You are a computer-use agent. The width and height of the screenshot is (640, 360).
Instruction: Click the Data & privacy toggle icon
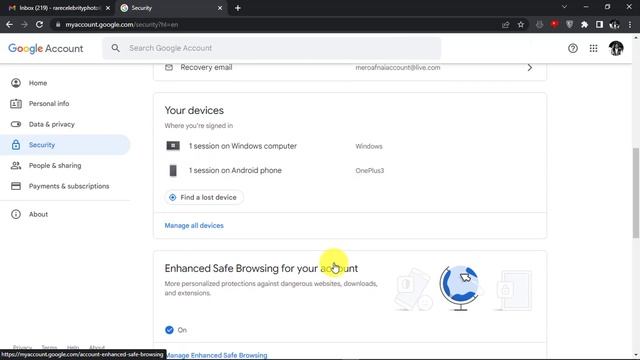[16, 124]
